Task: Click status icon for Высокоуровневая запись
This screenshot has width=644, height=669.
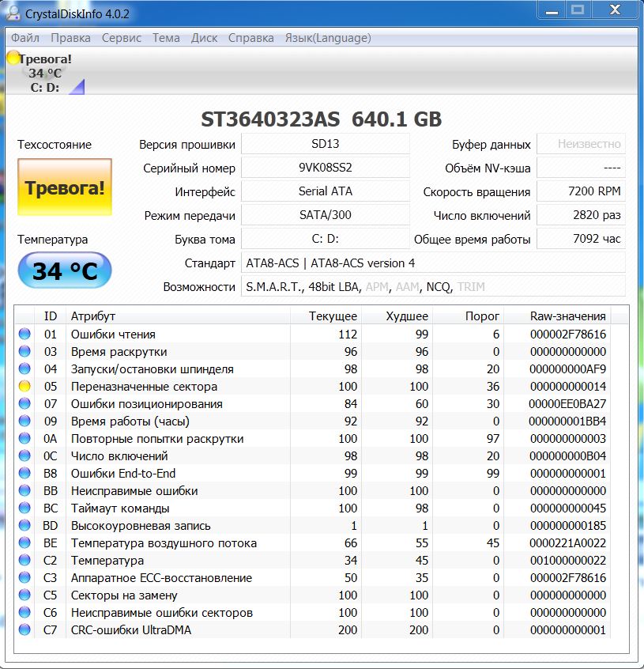Action: tap(24, 525)
